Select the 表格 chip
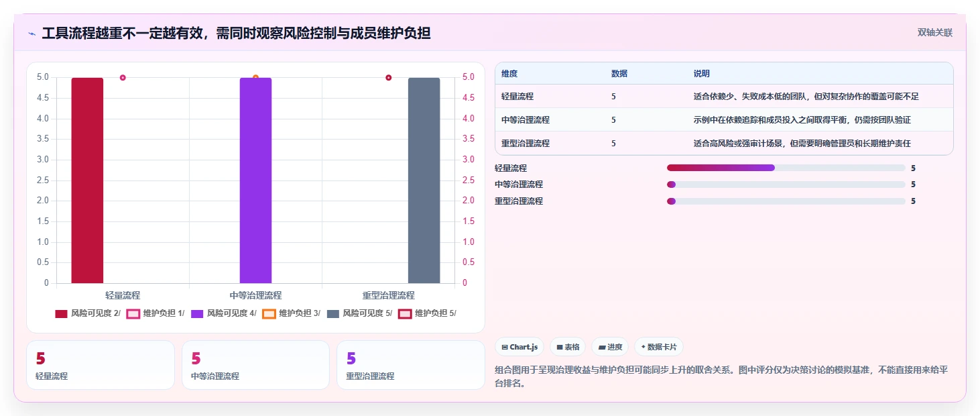 (x=568, y=347)
